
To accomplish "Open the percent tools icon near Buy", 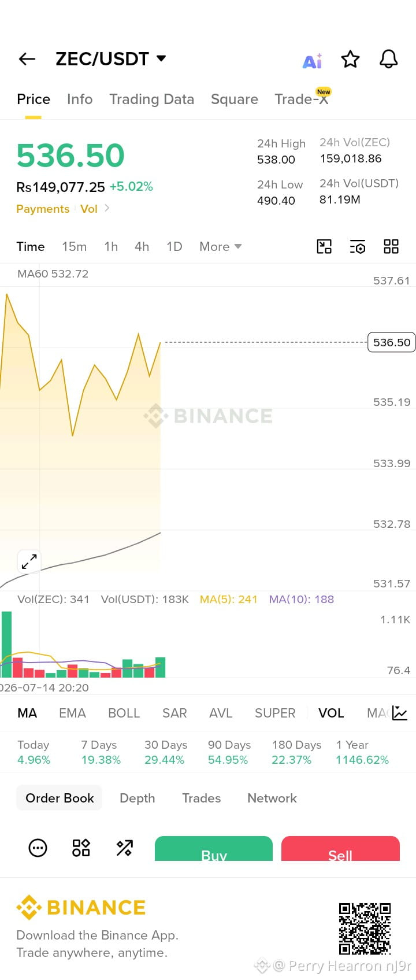I will (124, 848).
